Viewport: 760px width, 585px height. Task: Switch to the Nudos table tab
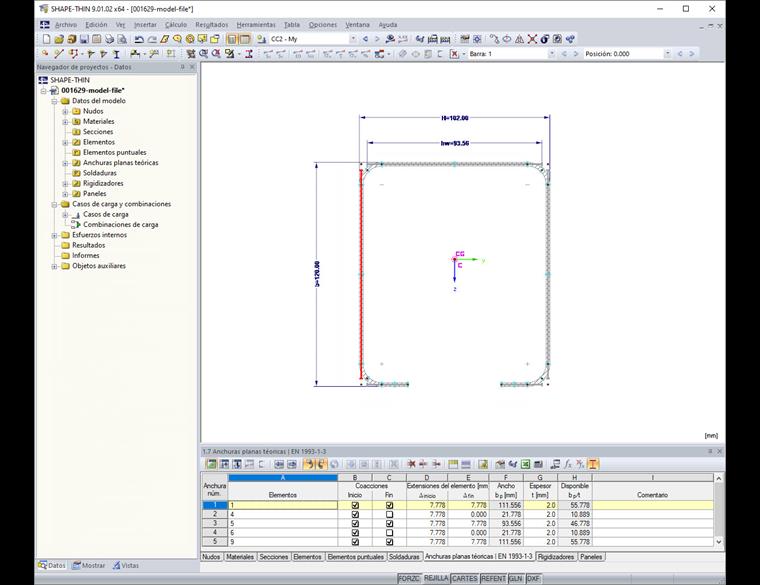[211, 557]
